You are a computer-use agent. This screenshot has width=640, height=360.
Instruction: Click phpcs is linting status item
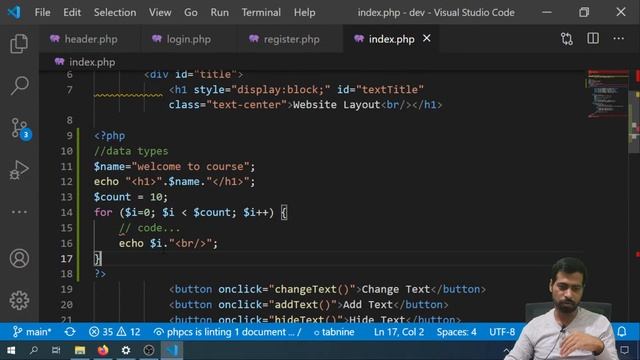227,332
